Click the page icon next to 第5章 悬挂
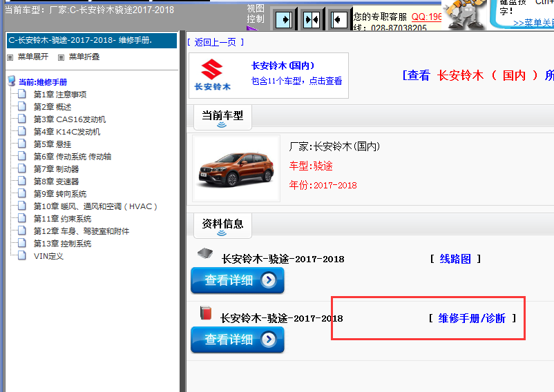554x392 pixels. tap(22, 144)
